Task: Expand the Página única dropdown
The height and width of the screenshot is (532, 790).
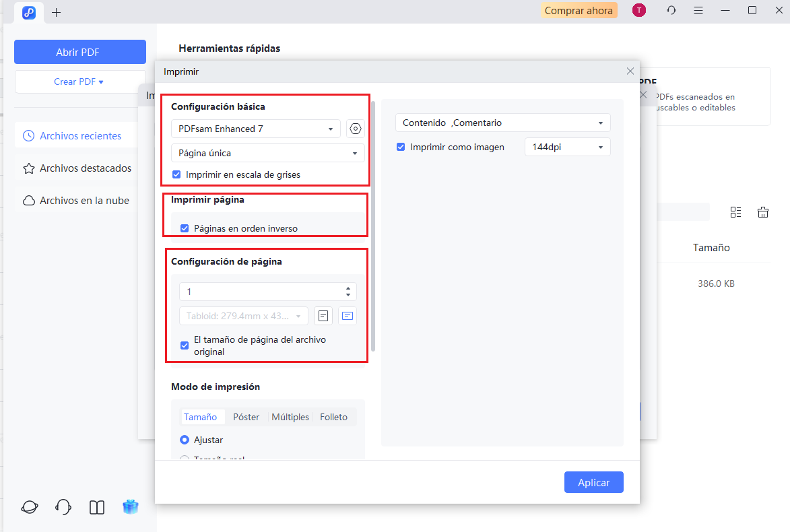Action: pyautogui.click(x=267, y=153)
